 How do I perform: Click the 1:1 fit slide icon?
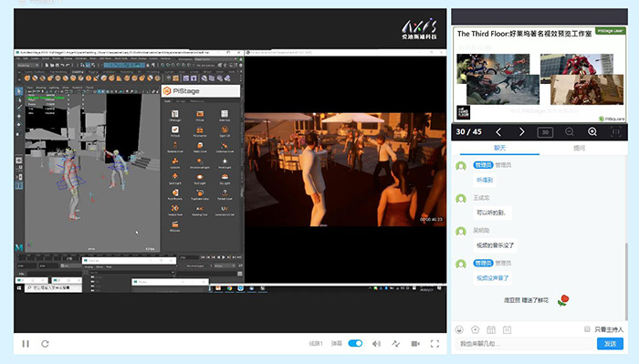[x=616, y=131]
